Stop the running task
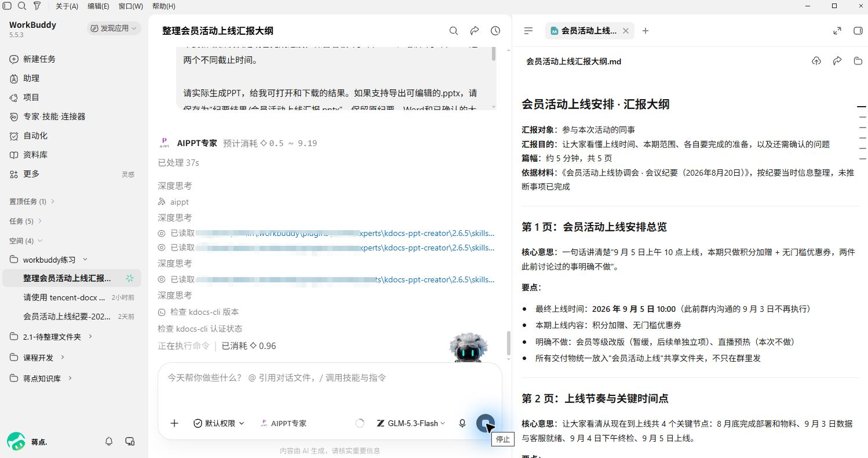The height and width of the screenshot is (458, 868). (x=485, y=423)
